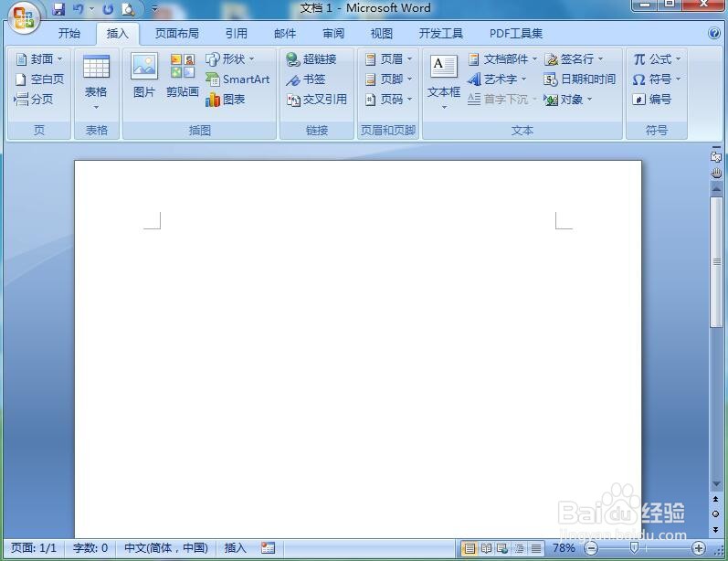Zoom in with the plus button
This screenshot has width=728, height=561.
pyautogui.click(x=699, y=548)
